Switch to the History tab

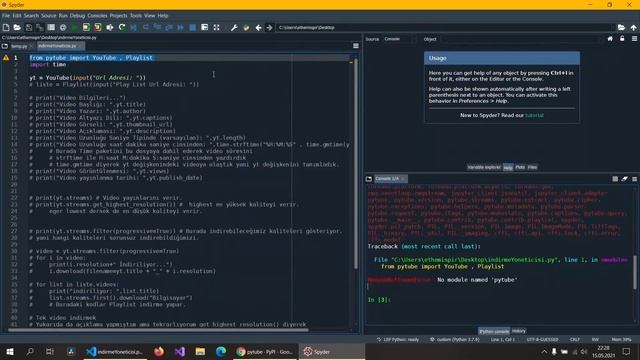pyautogui.click(x=519, y=331)
